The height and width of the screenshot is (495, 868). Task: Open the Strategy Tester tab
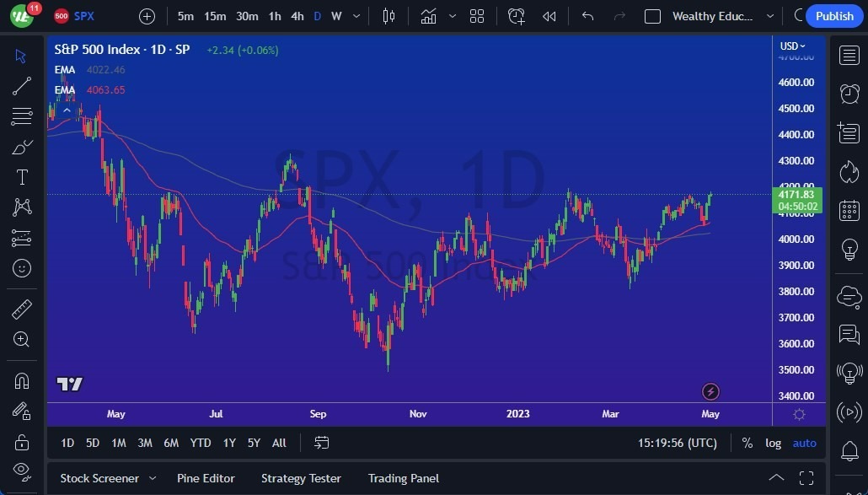tap(301, 478)
